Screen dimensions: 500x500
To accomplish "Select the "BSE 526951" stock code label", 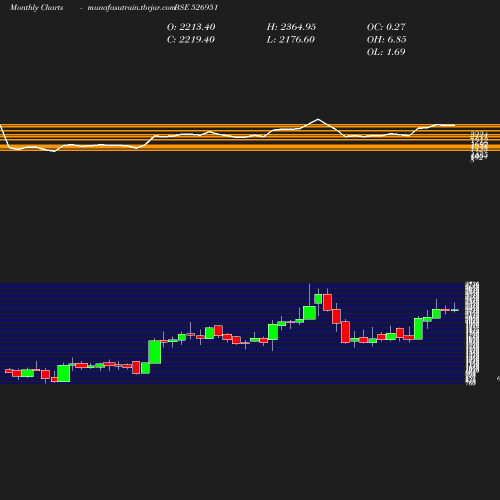I will (196, 7).
